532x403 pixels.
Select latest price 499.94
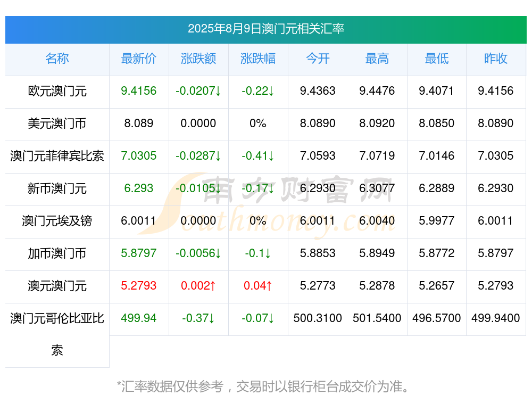tap(138, 318)
